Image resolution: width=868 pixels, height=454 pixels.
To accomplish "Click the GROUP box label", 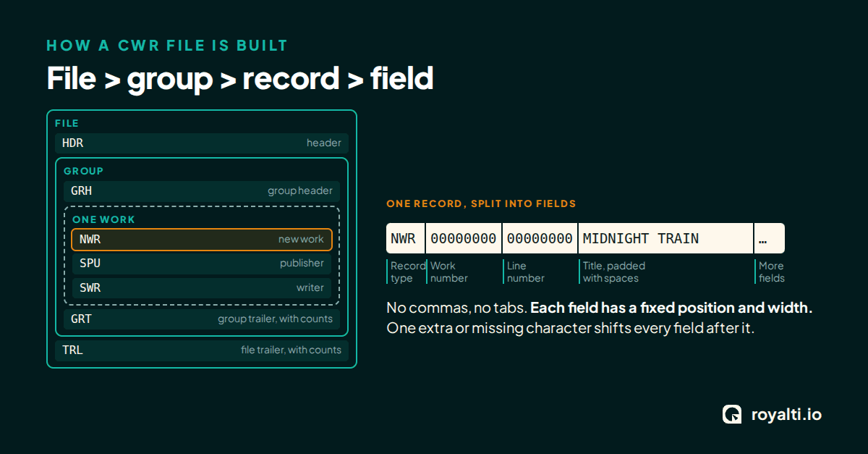I will pos(83,172).
